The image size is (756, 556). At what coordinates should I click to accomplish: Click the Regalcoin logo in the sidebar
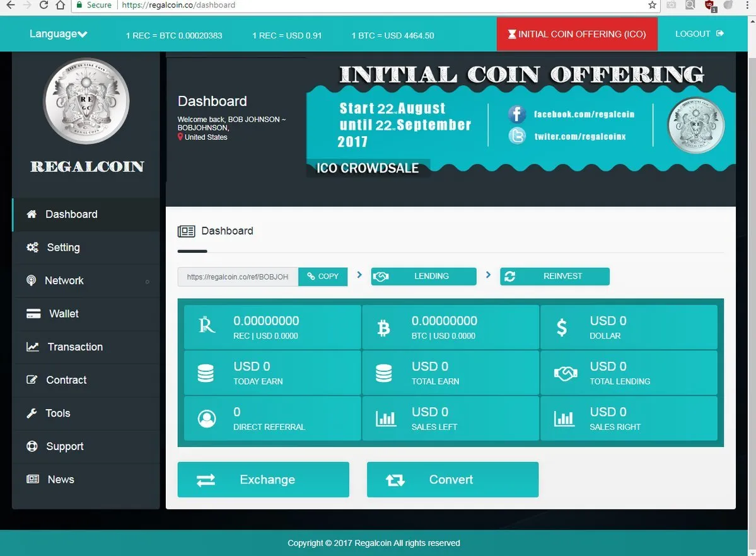tap(86, 101)
